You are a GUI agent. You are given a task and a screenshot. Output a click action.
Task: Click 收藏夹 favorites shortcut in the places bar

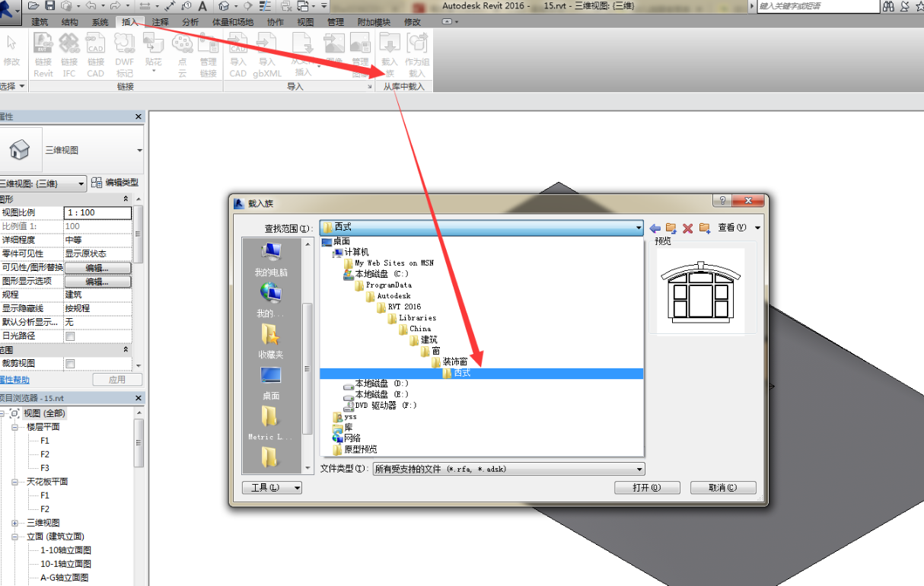(271, 342)
